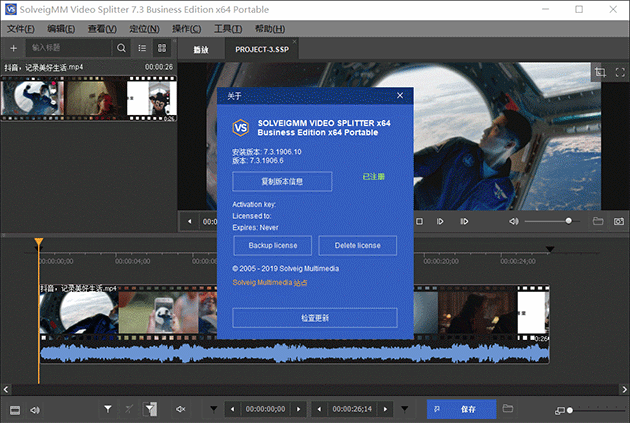630x423 pixels.
Task: Click the 00:00:04;00 timeline ruler label
Action: [133, 262]
